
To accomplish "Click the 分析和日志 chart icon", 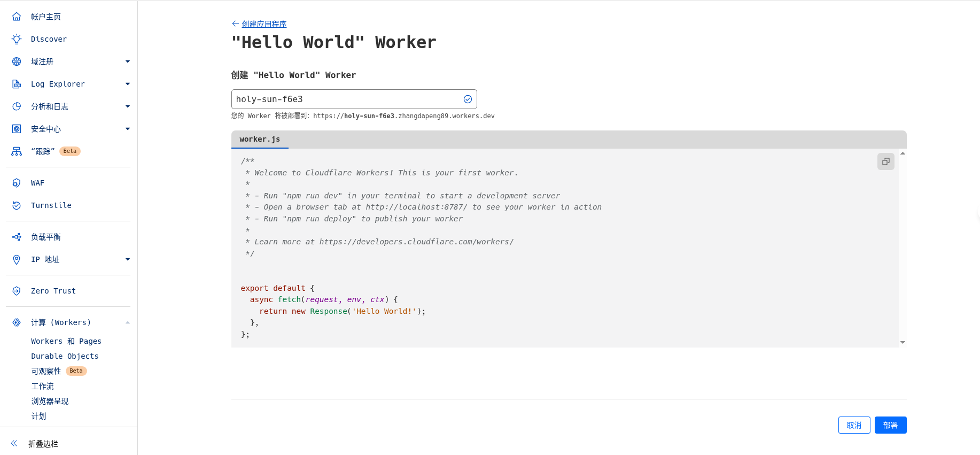I will (x=17, y=106).
